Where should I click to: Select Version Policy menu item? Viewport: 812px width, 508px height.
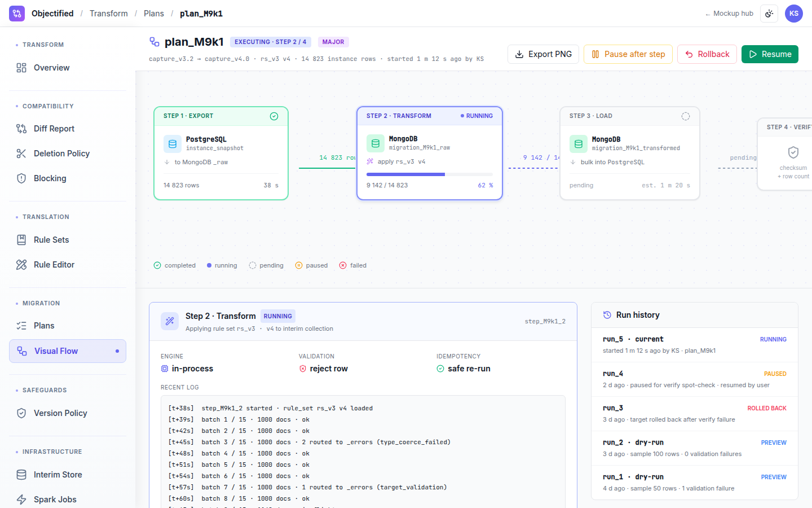pyautogui.click(x=68, y=413)
